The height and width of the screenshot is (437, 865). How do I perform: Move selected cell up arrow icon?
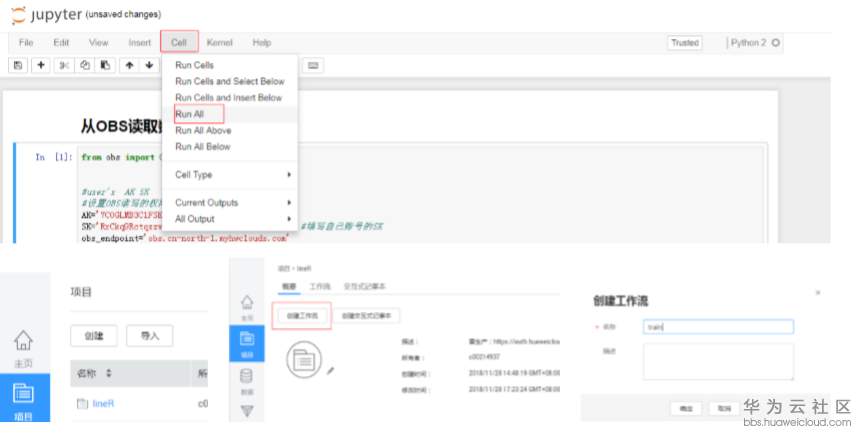(x=129, y=65)
